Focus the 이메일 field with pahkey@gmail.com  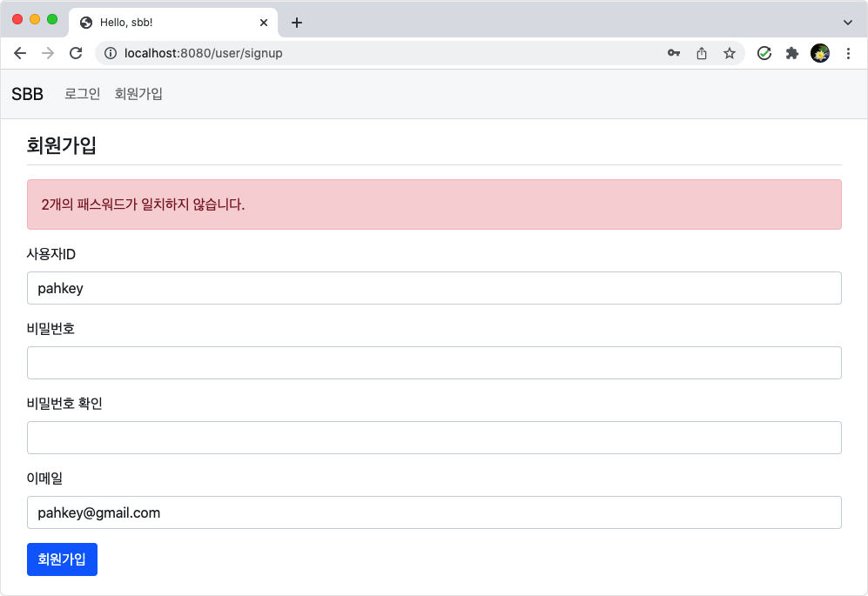click(434, 512)
